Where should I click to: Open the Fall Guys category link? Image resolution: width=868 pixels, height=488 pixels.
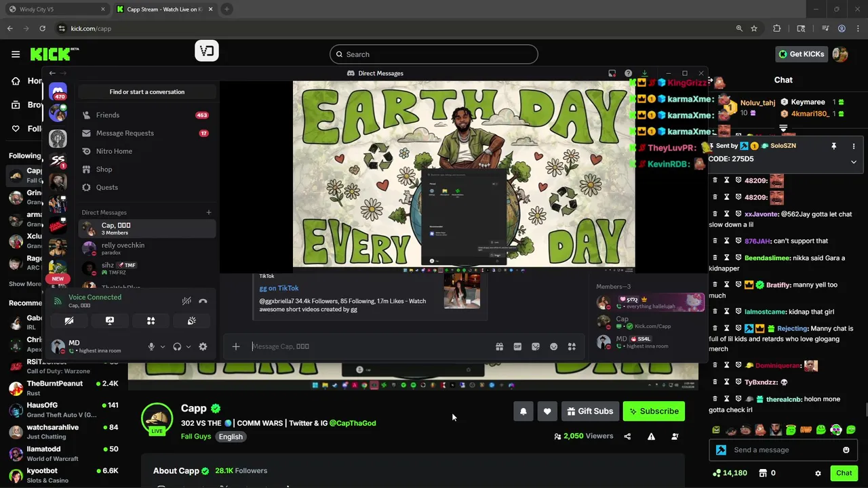pyautogui.click(x=196, y=436)
